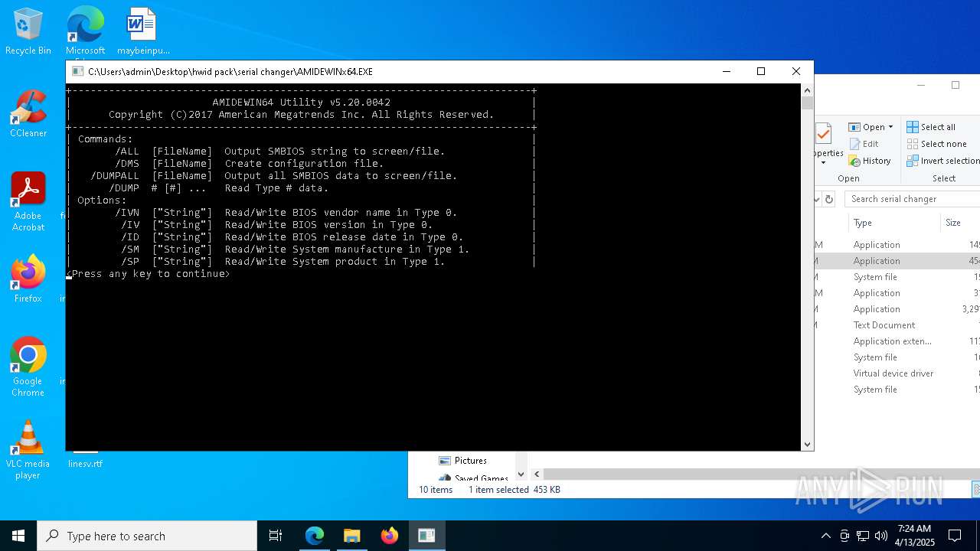Minimize the AMIDEWINx64 console window
980x551 pixels.
pos(726,71)
